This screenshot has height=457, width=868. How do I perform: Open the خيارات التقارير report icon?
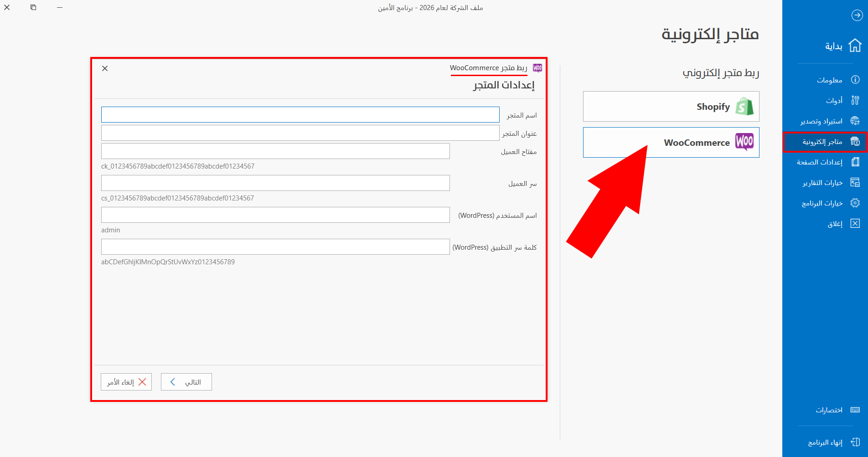pyautogui.click(x=855, y=182)
